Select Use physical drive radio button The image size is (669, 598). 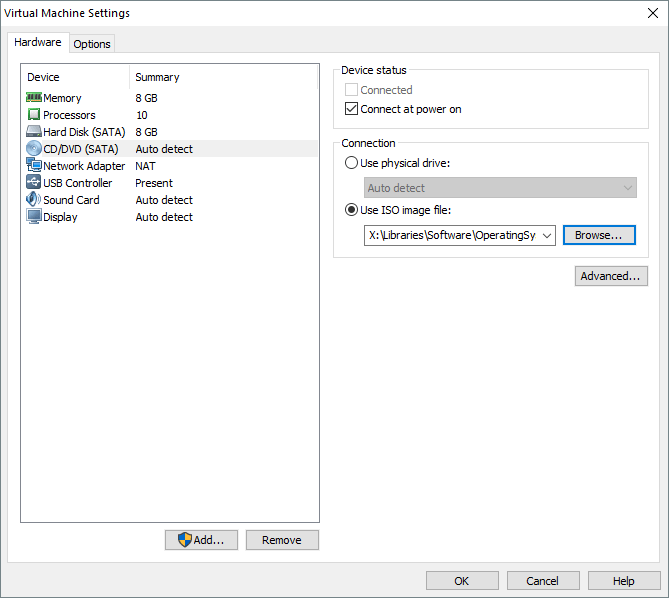351,163
